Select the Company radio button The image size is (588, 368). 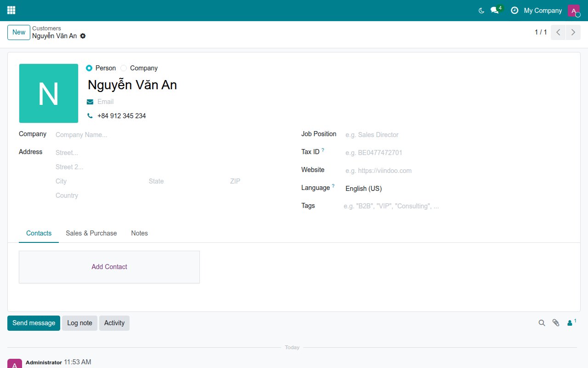pyautogui.click(x=124, y=68)
